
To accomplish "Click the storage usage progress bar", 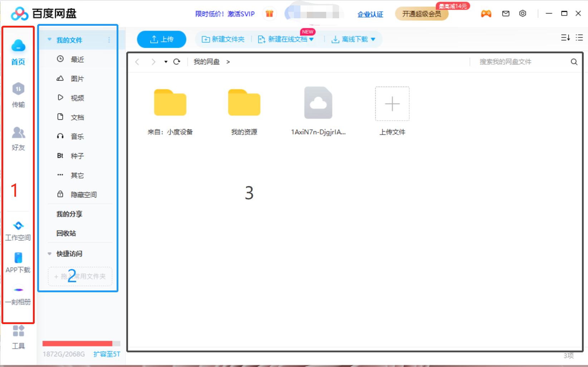I will (80, 343).
